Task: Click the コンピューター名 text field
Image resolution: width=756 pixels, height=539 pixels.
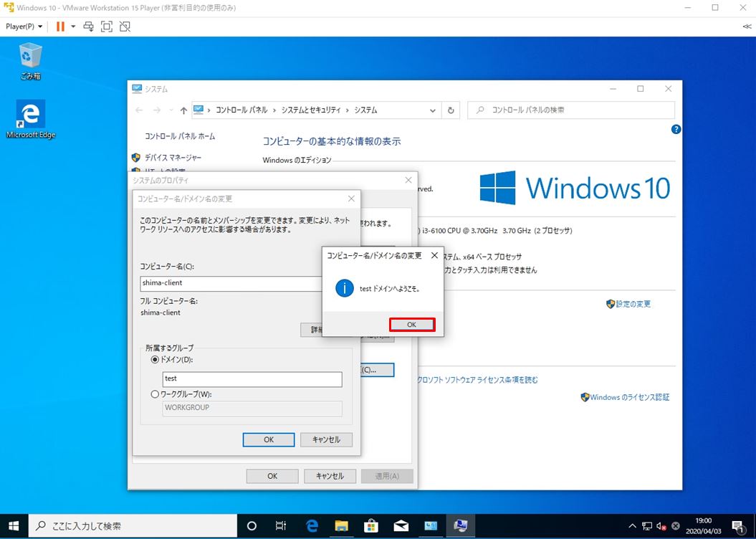Action: [x=231, y=283]
